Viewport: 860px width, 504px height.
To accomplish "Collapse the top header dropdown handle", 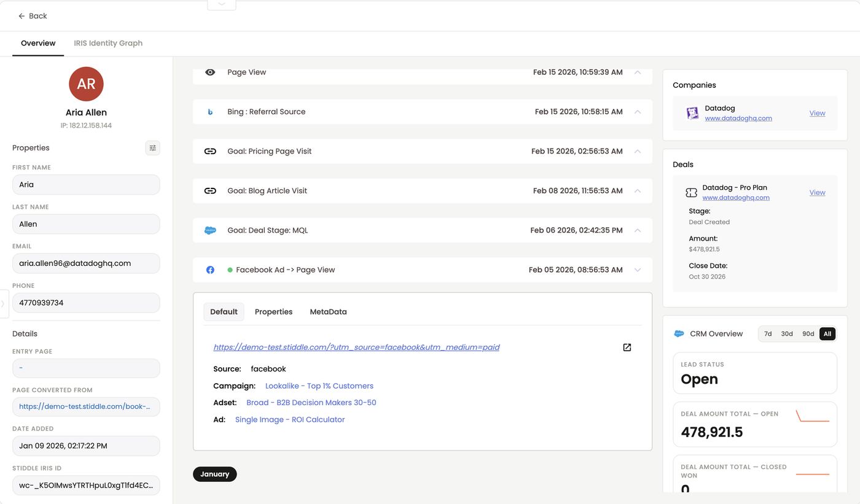I will [222, 4].
